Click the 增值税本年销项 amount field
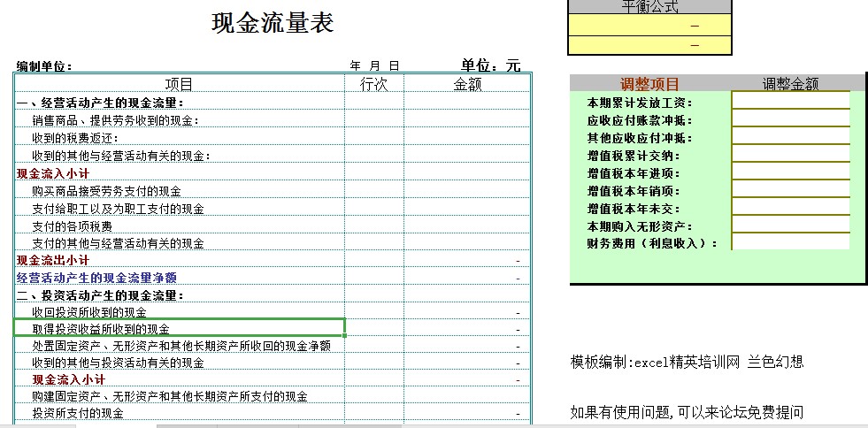This screenshot has height=428, width=868. pyautogui.click(x=790, y=188)
